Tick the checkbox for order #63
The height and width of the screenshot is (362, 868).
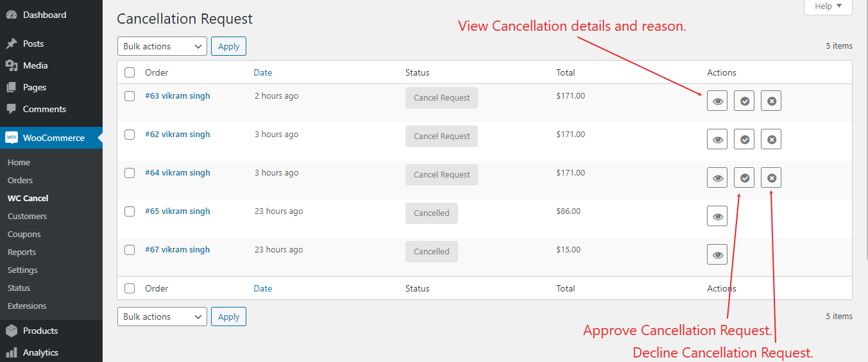pyautogui.click(x=130, y=96)
